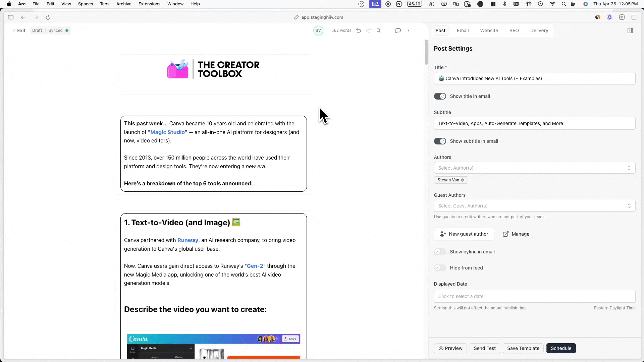The width and height of the screenshot is (644, 362).
Task: Click Manage guest authors
Action: 516,234
